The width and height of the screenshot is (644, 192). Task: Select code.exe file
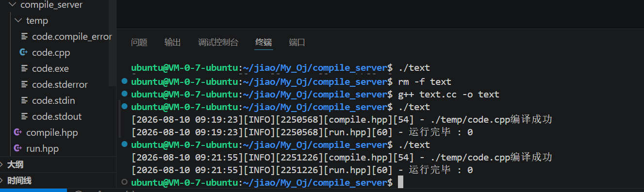50,69
